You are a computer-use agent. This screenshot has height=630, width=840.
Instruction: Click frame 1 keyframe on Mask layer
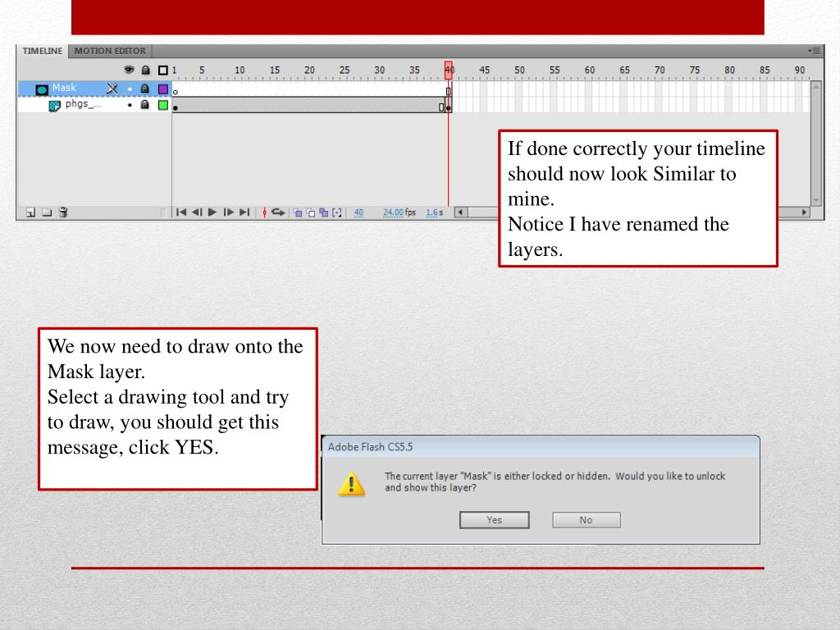176,92
